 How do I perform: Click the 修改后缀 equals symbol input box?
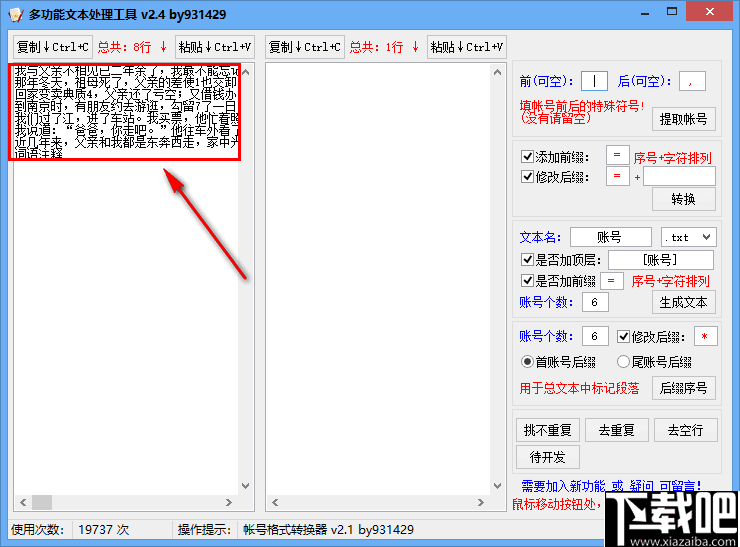617,176
